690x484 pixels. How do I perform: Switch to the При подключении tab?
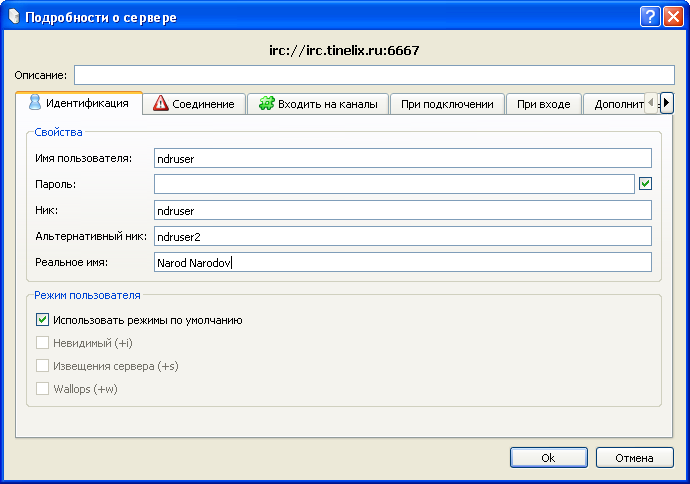point(446,104)
